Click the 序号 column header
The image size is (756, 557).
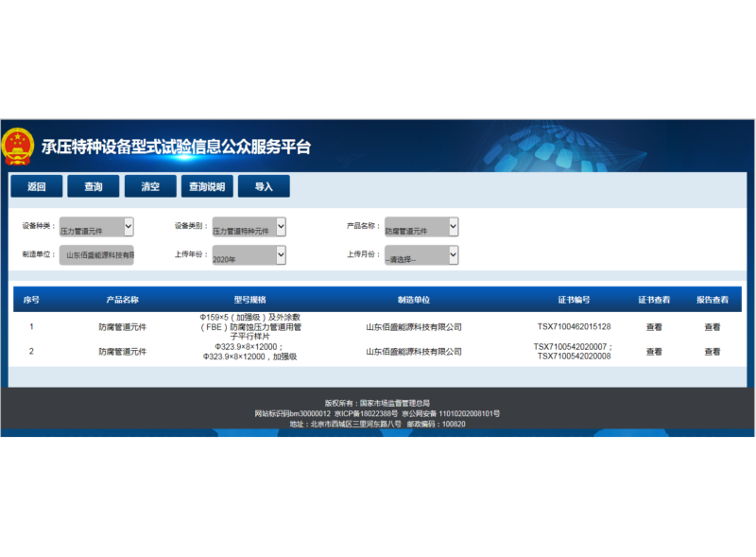(31, 300)
